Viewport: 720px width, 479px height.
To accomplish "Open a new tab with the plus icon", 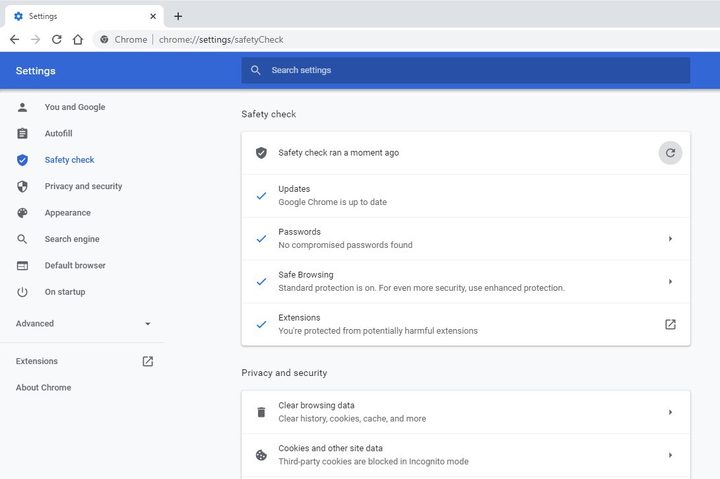I will tap(178, 17).
